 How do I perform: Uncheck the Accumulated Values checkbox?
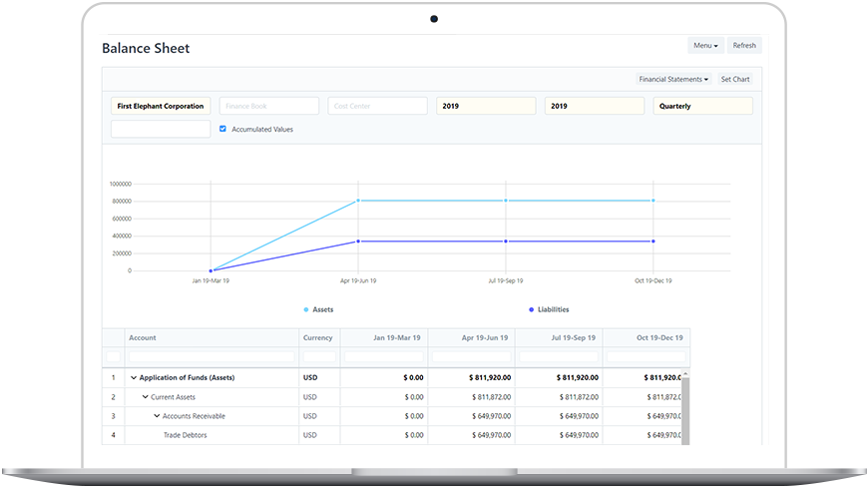(x=222, y=129)
